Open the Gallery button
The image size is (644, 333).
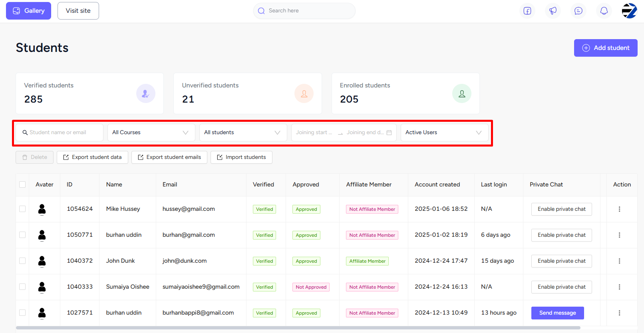click(28, 11)
